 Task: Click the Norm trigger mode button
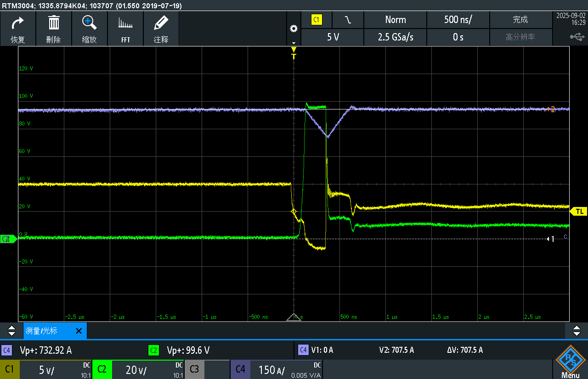tap(395, 20)
